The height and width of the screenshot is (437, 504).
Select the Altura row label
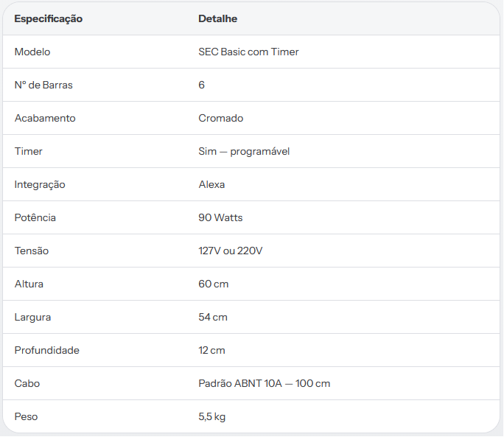point(29,284)
